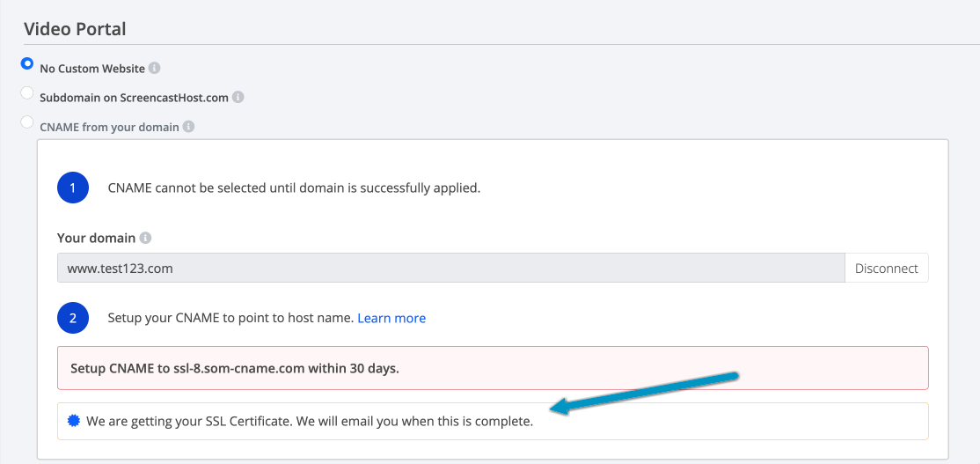
Task: Choose the CNAME from your domain radio button
Action: click(27, 122)
